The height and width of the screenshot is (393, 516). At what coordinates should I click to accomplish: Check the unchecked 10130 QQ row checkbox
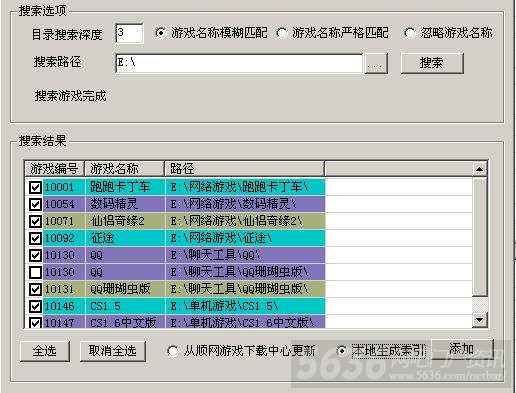click(35, 272)
